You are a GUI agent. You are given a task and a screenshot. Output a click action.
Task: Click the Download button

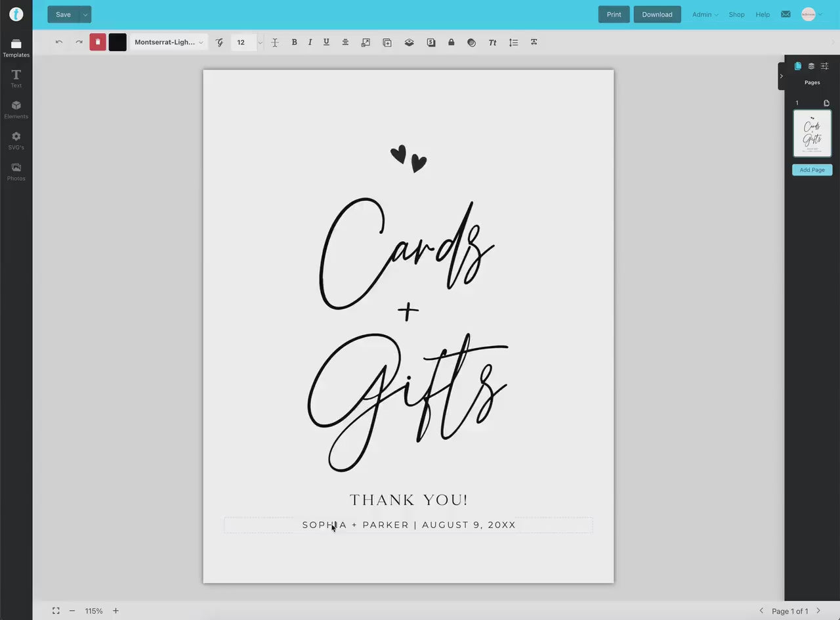tap(657, 14)
